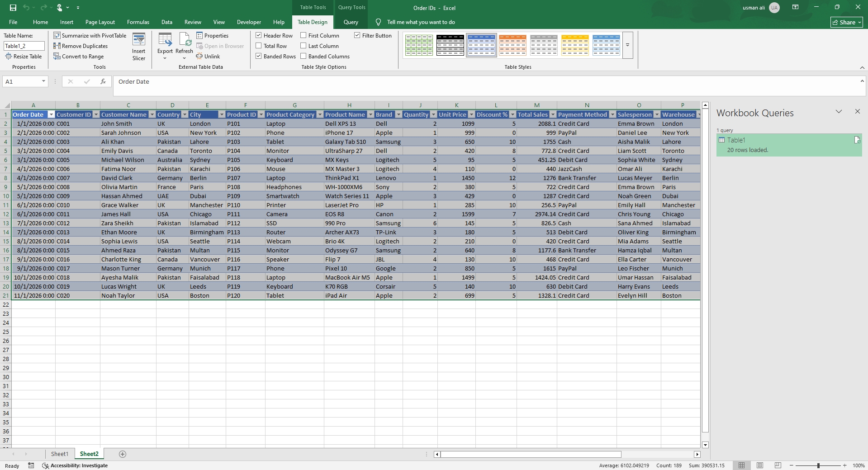
Task: Open the Data ribbon tab
Action: coord(167,22)
